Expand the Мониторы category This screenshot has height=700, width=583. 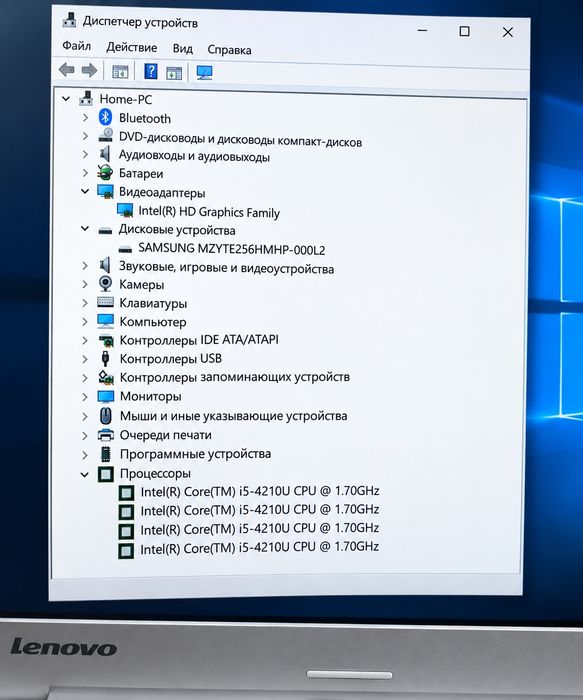click(x=85, y=396)
